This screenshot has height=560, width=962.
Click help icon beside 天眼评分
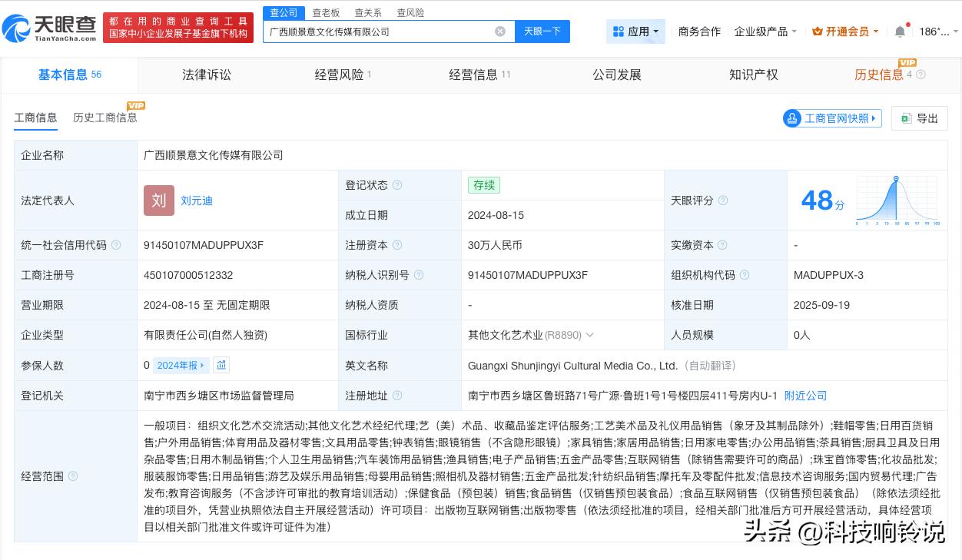point(723,200)
